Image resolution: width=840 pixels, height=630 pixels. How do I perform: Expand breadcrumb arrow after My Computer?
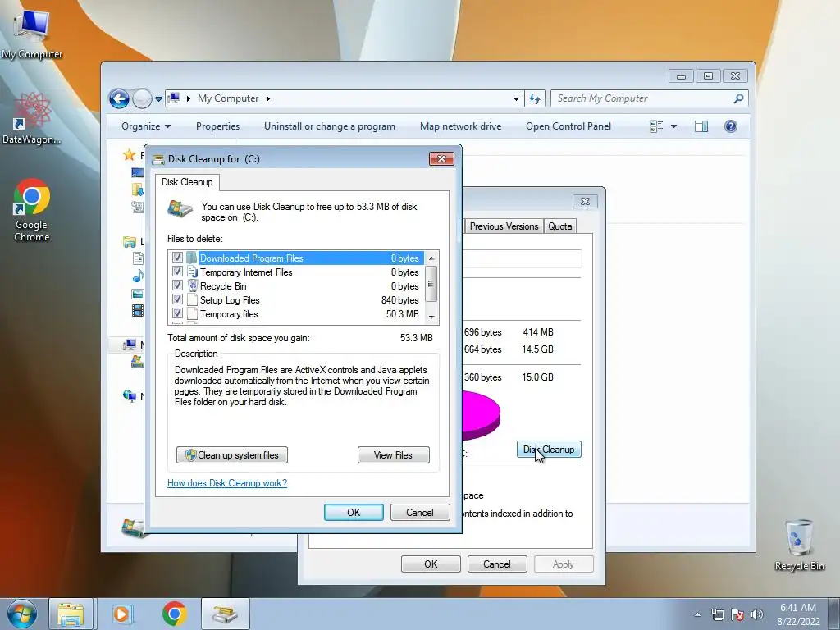[x=268, y=98]
